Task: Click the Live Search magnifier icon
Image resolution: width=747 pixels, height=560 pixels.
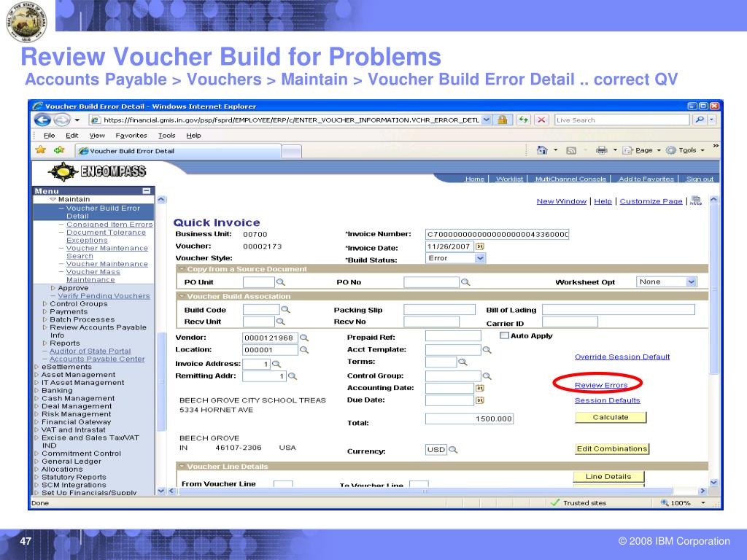Action: coord(700,120)
